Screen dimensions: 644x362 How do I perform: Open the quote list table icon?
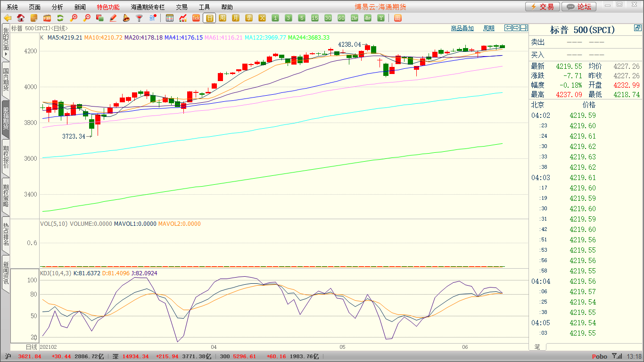coord(170,18)
